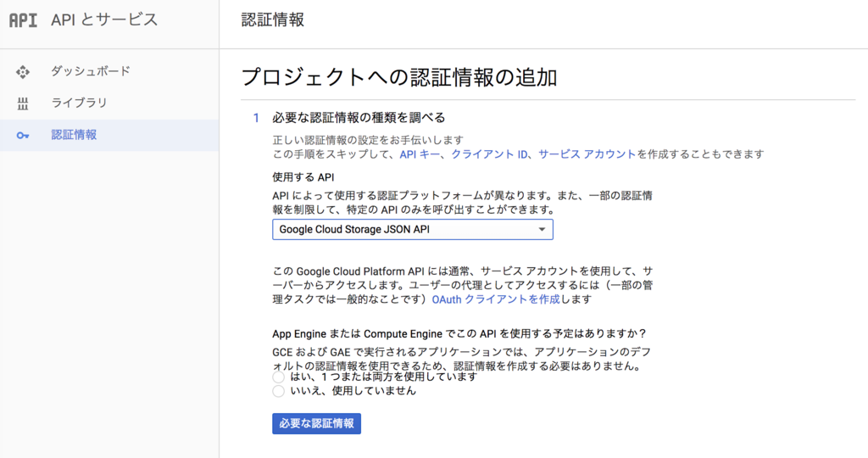Follow the クライアント ID link
This screenshot has width=868, height=458.
click(489, 154)
